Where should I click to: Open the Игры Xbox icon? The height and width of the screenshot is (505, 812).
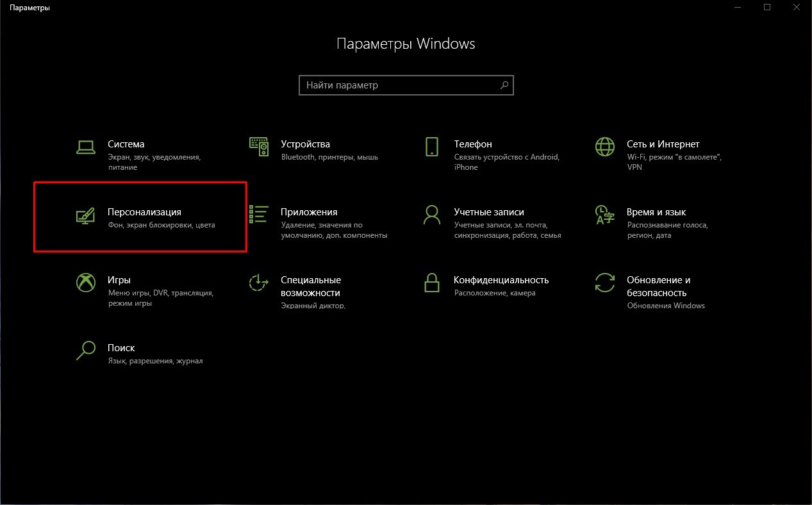coord(86,283)
